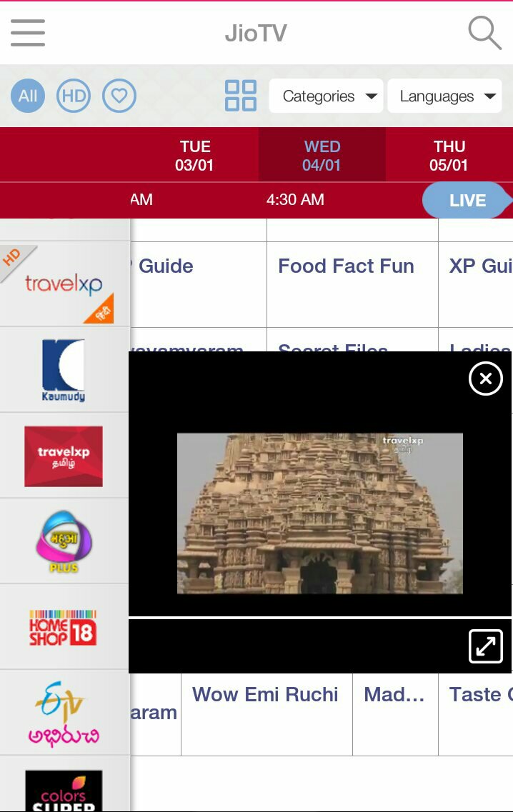Select the WED 04/01 date tab
The width and height of the screenshot is (513, 812).
coord(322,156)
